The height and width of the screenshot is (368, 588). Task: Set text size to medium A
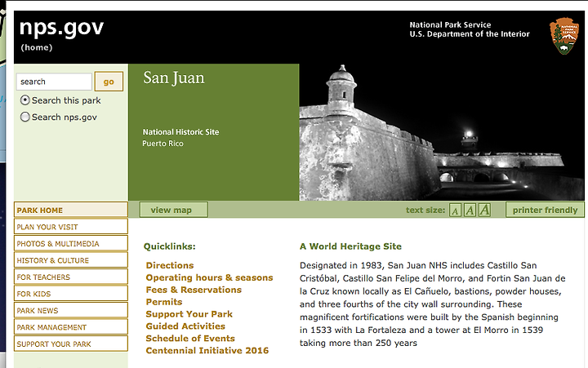point(470,211)
